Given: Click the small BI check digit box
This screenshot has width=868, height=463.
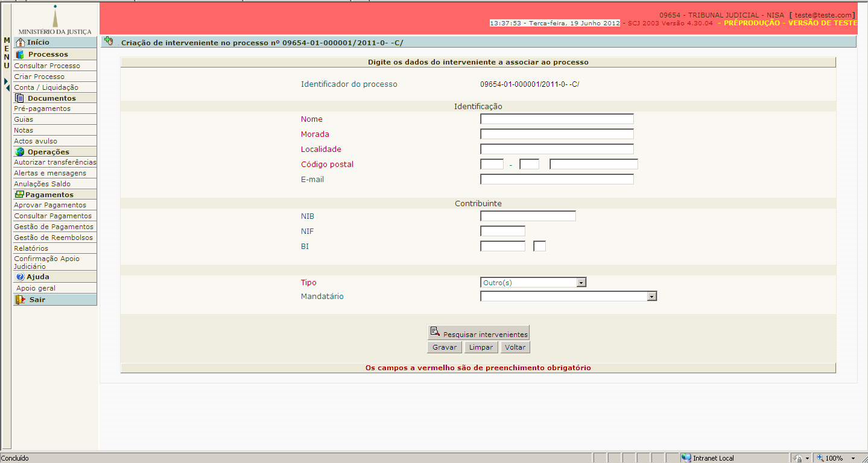Looking at the screenshot, I should (x=539, y=246).
